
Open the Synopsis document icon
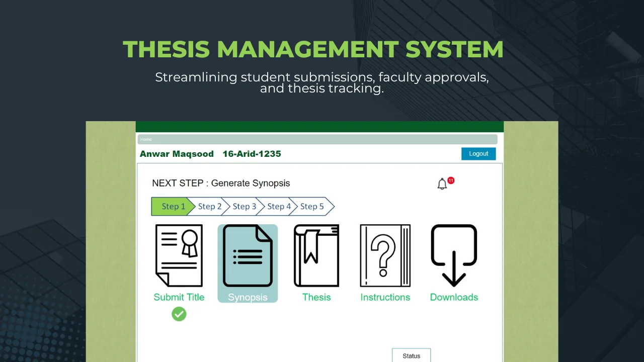[x=248, y=255]
